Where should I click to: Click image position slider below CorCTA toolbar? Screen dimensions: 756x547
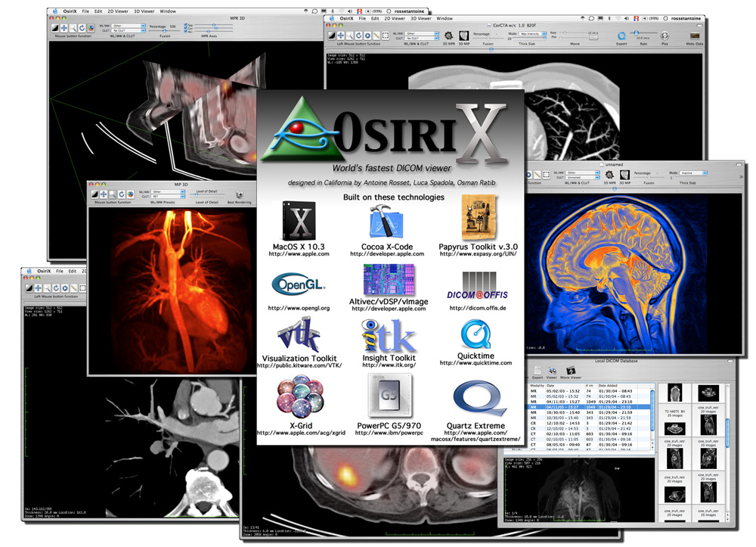(x=514, y=49)
